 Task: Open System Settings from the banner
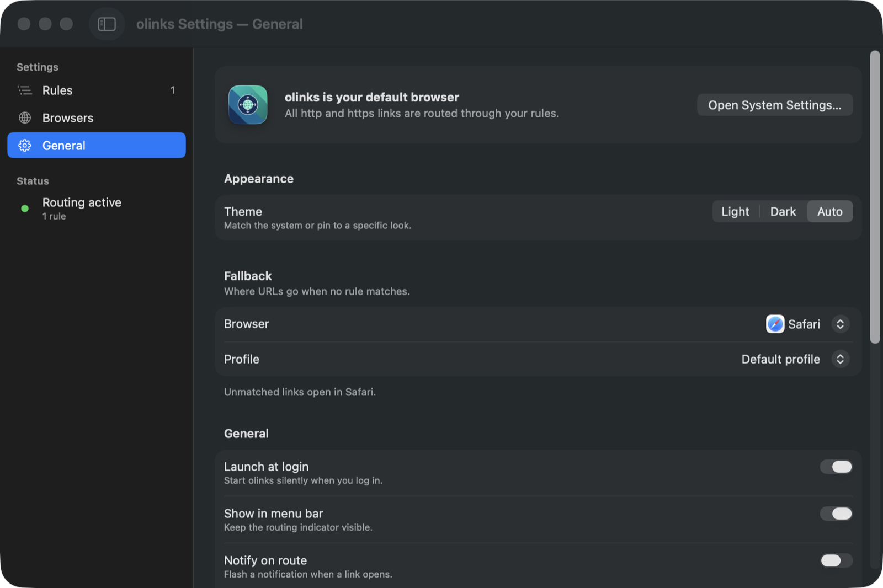click(775, 105)
